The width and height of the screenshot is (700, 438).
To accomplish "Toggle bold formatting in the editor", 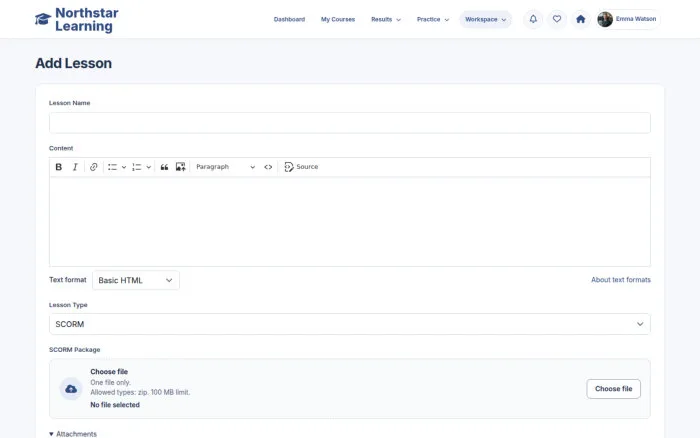I will click(x=58, y=167).
